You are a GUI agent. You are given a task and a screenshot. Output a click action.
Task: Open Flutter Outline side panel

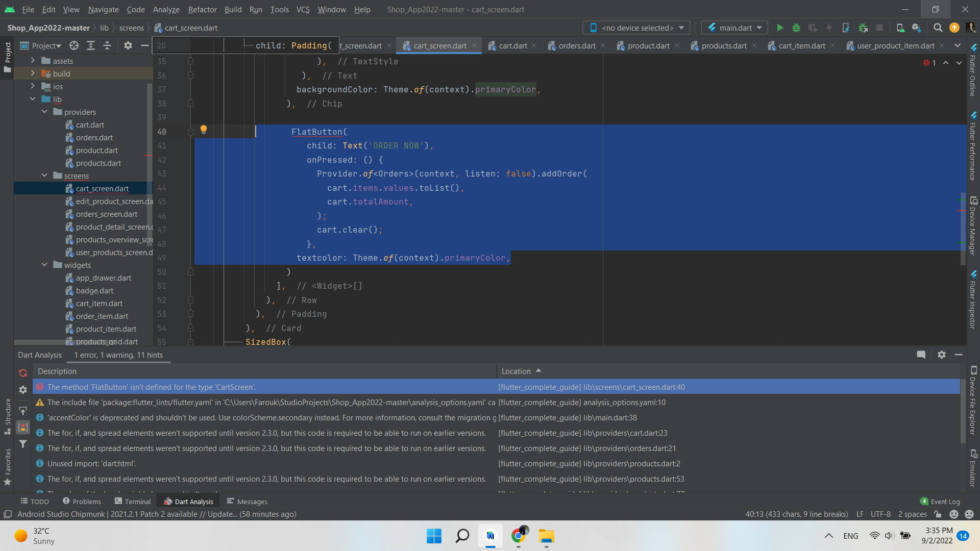click(x=973, y=70)
